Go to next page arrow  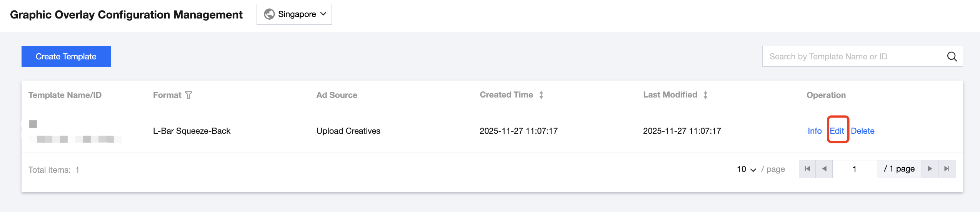tap(930, 169)
